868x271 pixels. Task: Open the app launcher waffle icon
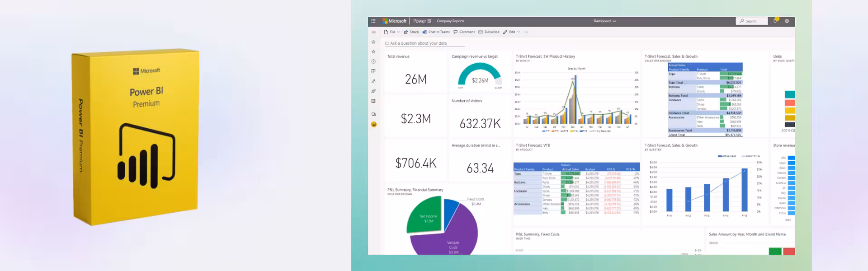(373, 21)
